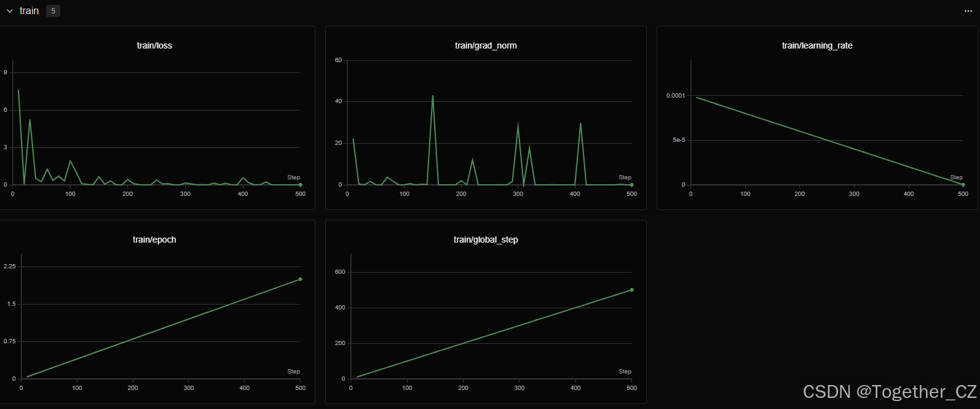The width and height of the screenshot is (980, 409).
Task: Click the train/grad_norm chart title
Action: (486, 45)
